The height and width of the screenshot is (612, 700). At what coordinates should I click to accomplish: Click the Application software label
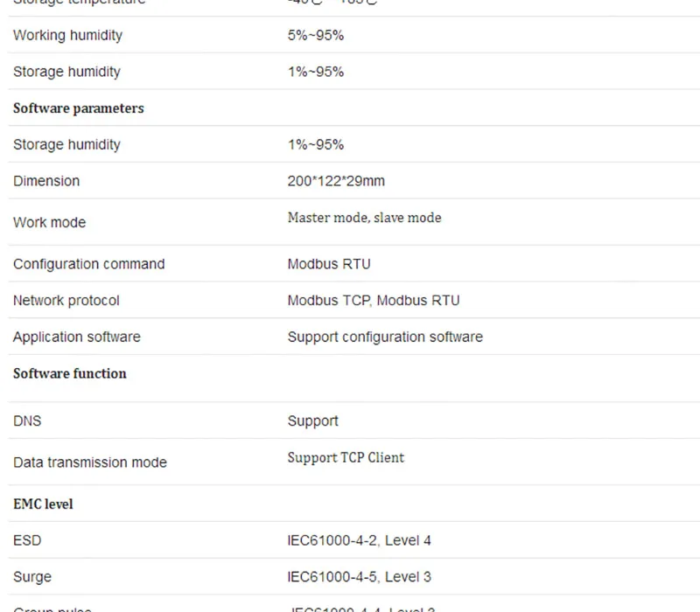pyautogui.click(x=77, y=337)
